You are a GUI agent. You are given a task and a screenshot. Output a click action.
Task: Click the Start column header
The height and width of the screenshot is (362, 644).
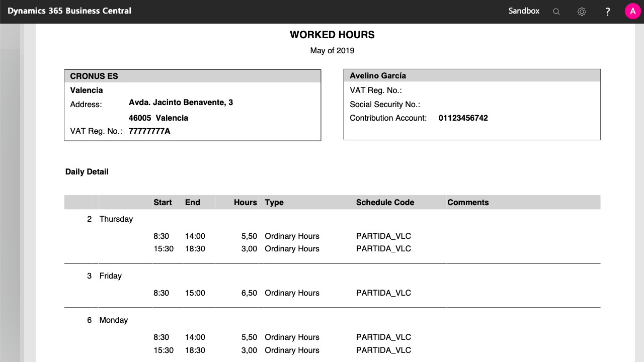pyautogui.click(x=163, y=203)
